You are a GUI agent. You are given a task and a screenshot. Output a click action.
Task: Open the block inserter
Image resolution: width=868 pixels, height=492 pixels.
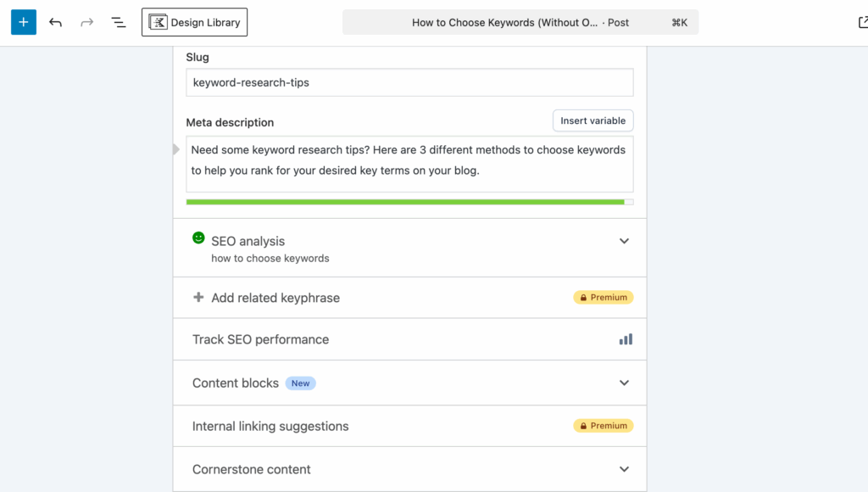(22, 22)
